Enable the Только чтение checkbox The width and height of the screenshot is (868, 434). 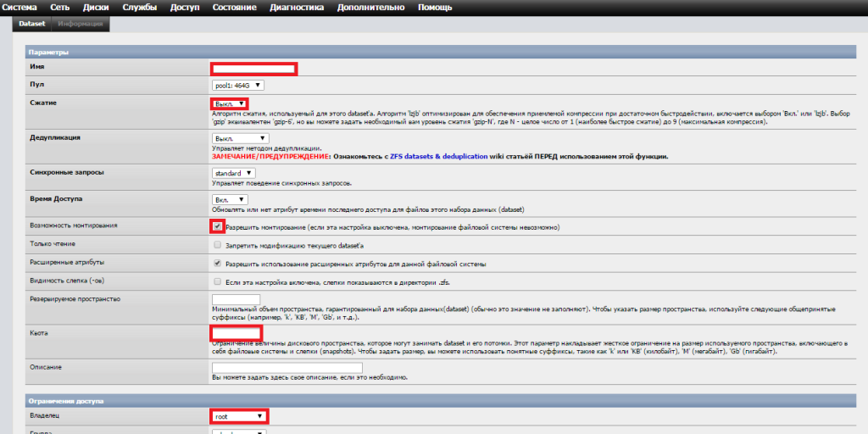218,245
